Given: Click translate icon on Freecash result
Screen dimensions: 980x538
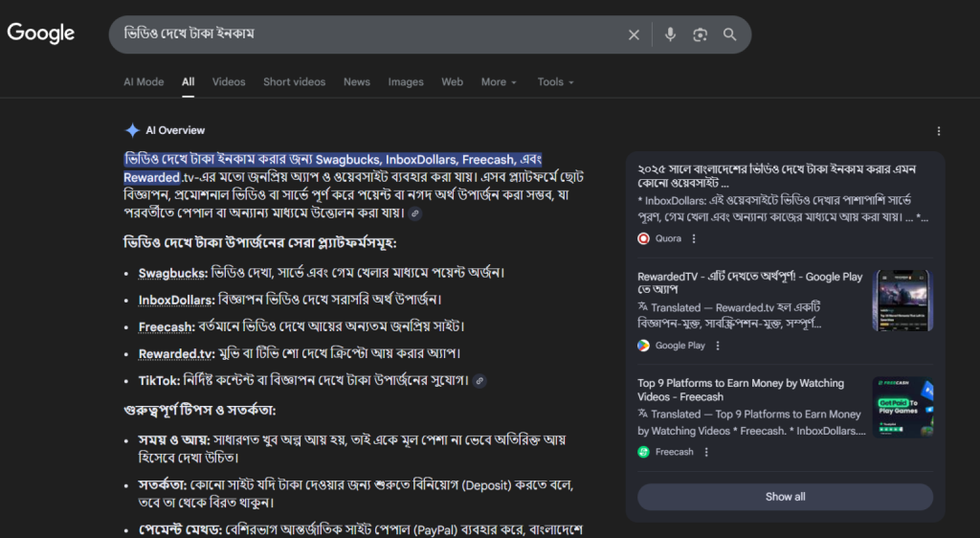Looking at the screenshot, I should point(642,413).
